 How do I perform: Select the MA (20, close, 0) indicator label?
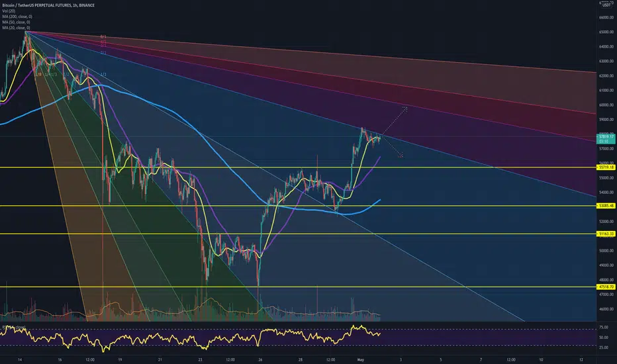click(x=16, y=28)
